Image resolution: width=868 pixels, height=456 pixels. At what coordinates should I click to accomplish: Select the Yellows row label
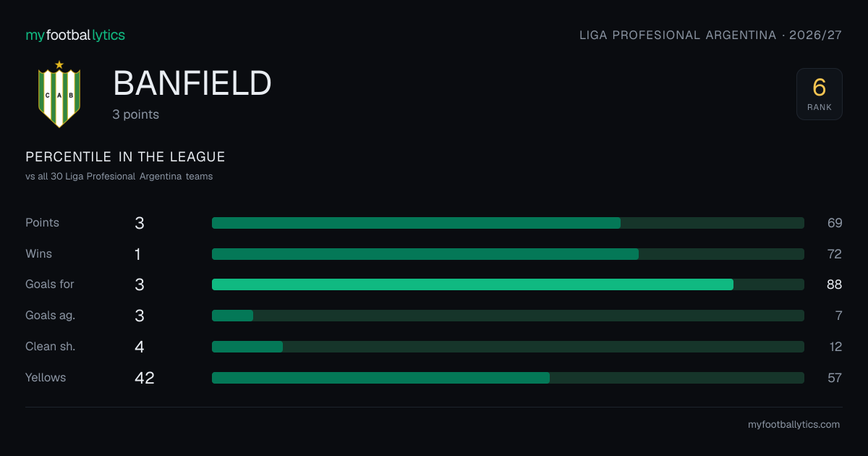[46, 378]
